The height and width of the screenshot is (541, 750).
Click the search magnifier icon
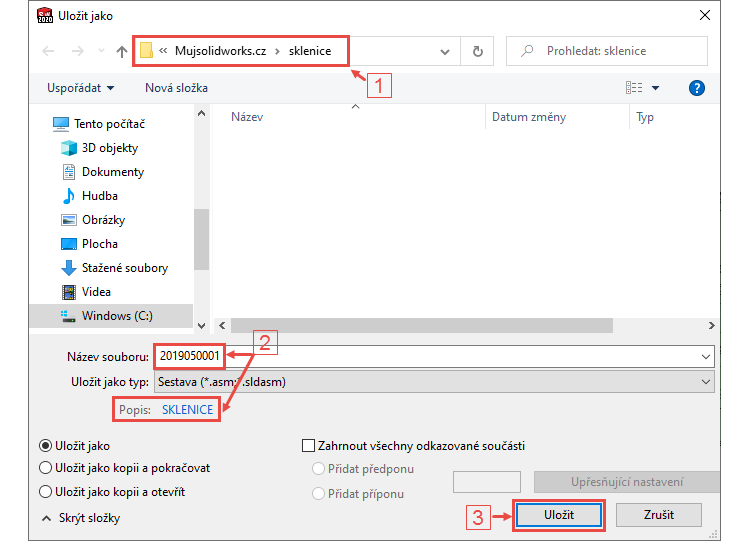(527, 51)
